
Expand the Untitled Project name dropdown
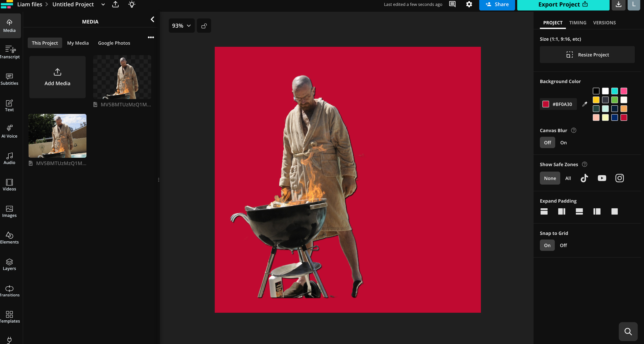(x=103, y=5)
